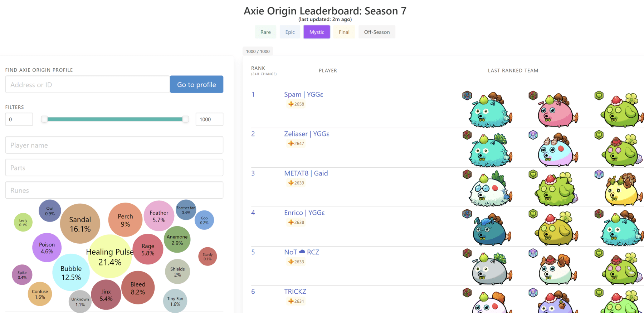The image size is (644, 313).
Task: Select the Healing Pulse 21.4% bubble
Action: 110,257
